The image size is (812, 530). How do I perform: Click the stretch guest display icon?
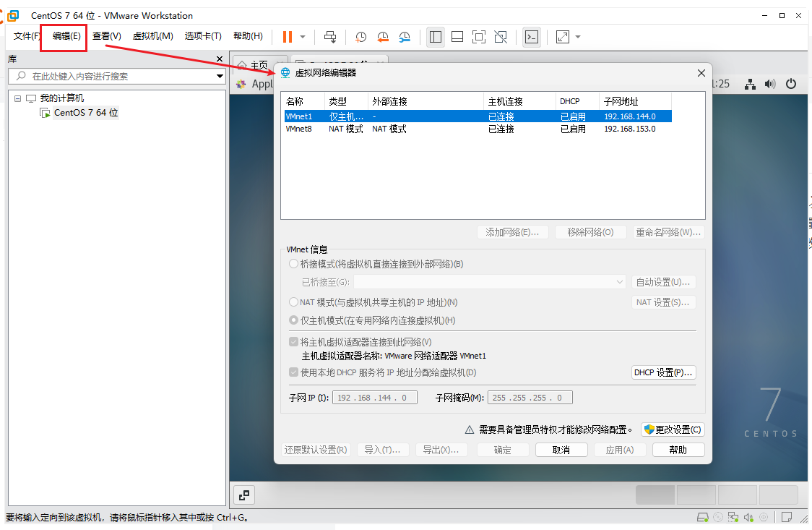point(562,37)
